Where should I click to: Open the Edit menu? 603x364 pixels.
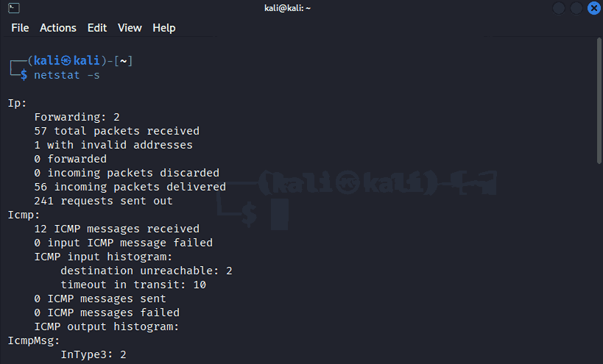97,28
